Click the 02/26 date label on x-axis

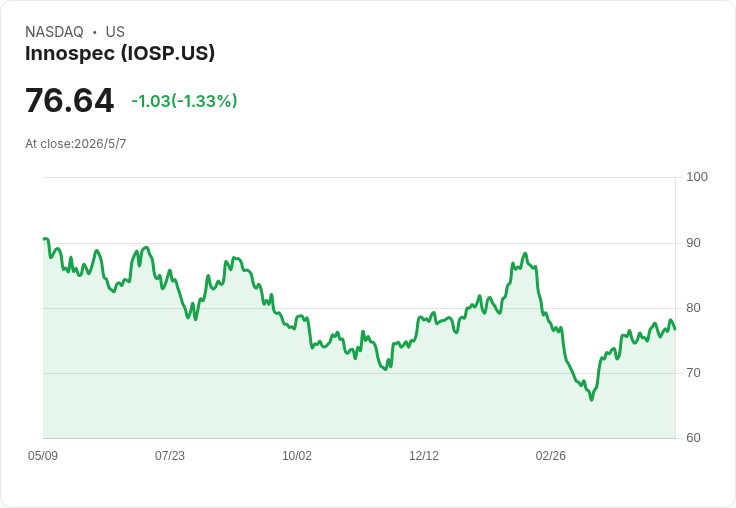[551, 456]
